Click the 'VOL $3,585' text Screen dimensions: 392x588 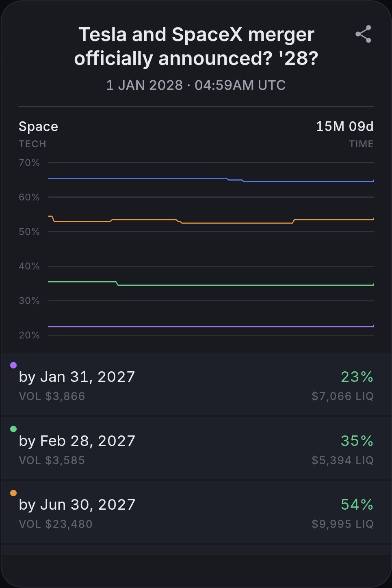click(x=52, y=460)
